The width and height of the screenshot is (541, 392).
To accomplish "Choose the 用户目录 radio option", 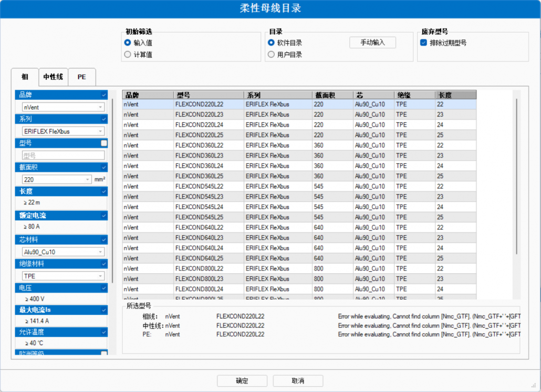I will pyautogui.click(x=271, y=55).
